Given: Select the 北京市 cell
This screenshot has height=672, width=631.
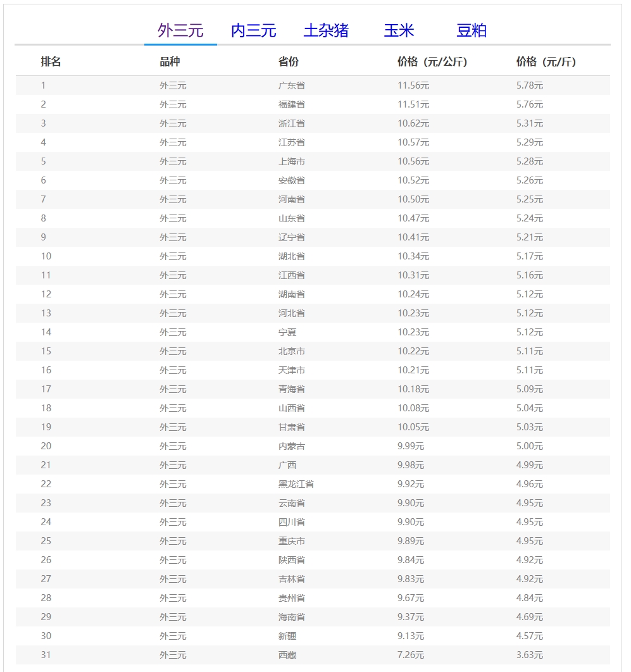Looking at the screenshot, I should click(x=292, y=351).
